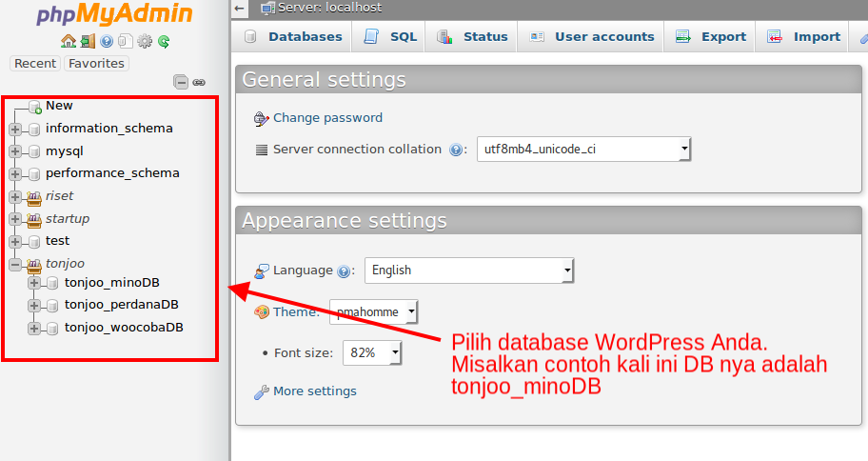Click the Favorites button
The height and width of the screenshot is (461, 868).
(x=96, y=64)
